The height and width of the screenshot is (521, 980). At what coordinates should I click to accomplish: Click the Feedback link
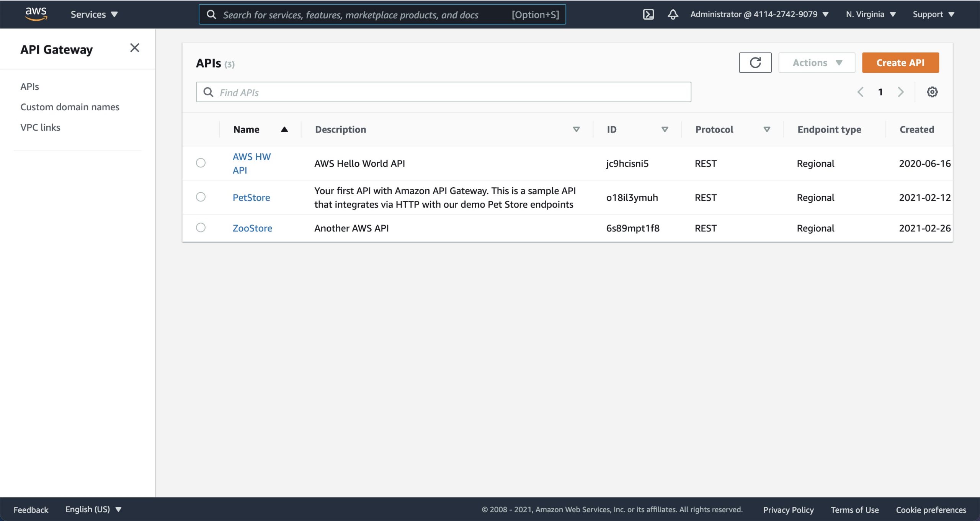tap(31, 510)
